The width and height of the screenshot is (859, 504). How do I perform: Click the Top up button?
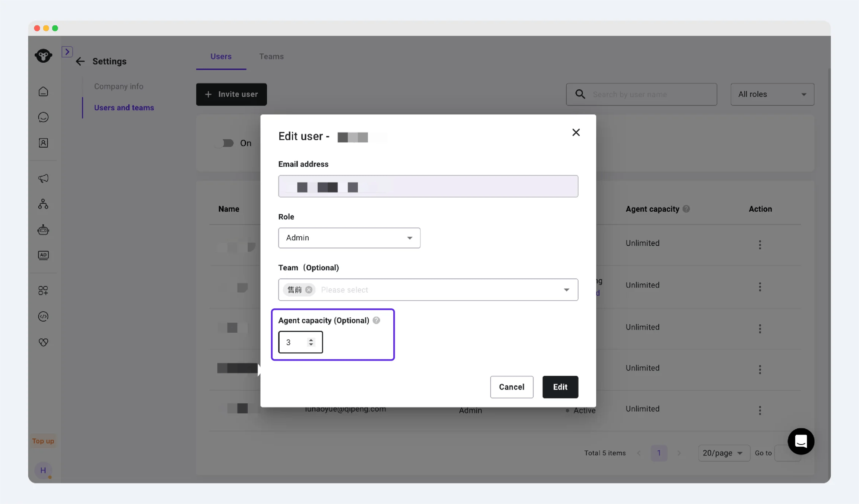(43, 441)
